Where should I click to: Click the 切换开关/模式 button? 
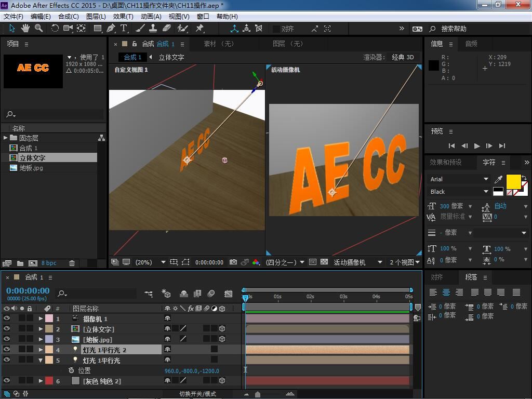click(x=198, y=394)
